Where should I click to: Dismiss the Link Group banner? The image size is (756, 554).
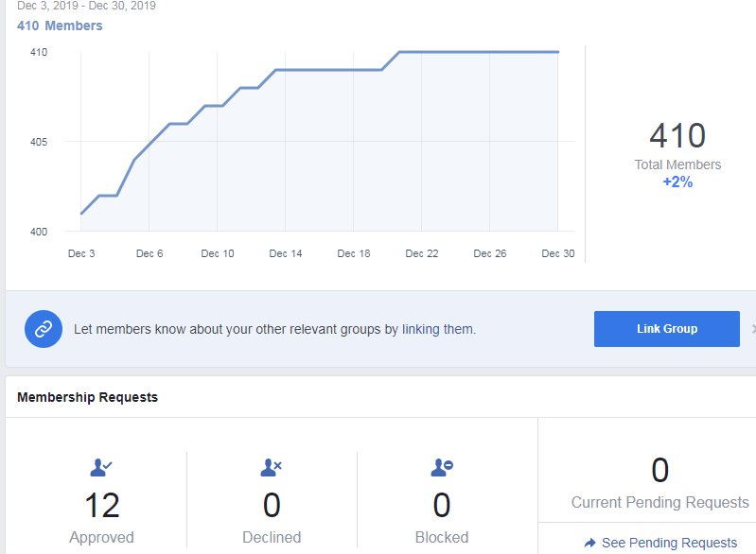tap(753, 329)
